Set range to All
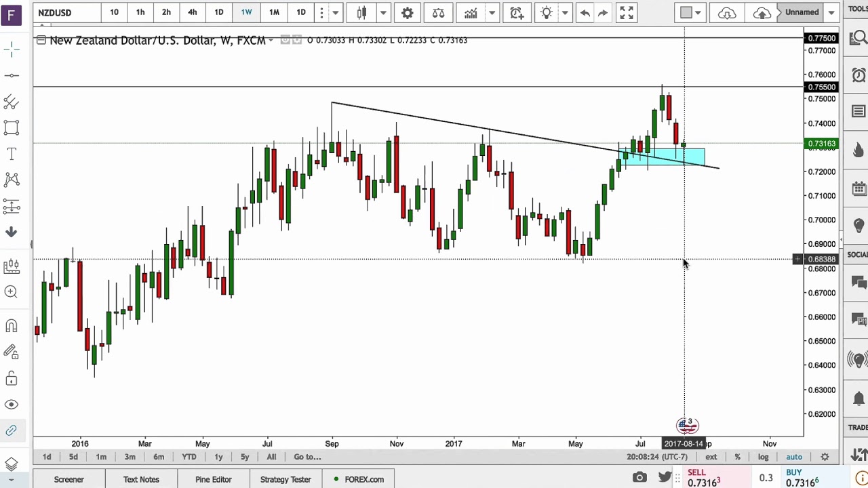The width and height of the screenshot is (868, 488). [x=271, y=457]
